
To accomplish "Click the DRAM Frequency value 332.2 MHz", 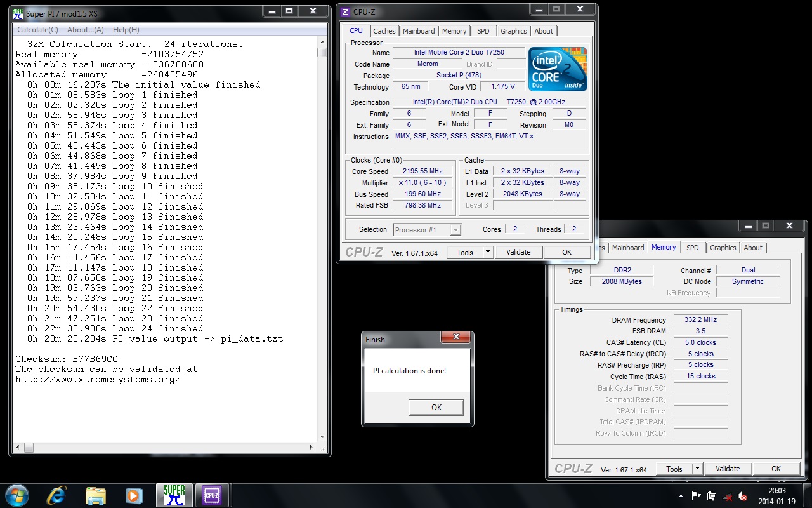I will pos(701,320).
